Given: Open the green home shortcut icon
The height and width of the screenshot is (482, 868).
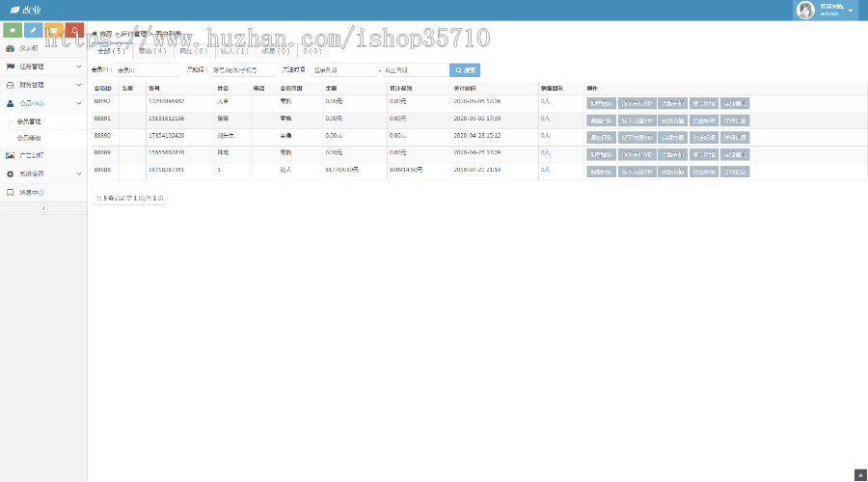Looking at the screenshot, I should (x=13, y=31).
